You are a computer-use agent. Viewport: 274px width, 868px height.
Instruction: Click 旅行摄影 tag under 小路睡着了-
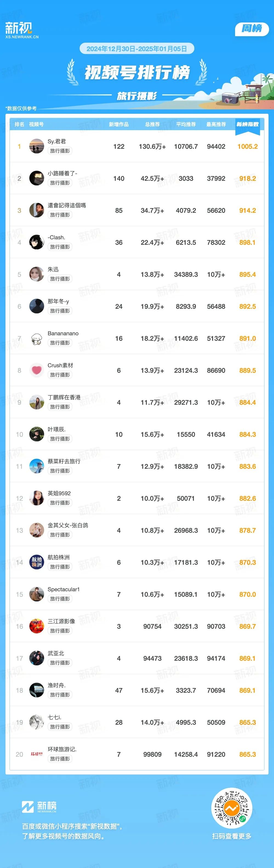point(60,183)
